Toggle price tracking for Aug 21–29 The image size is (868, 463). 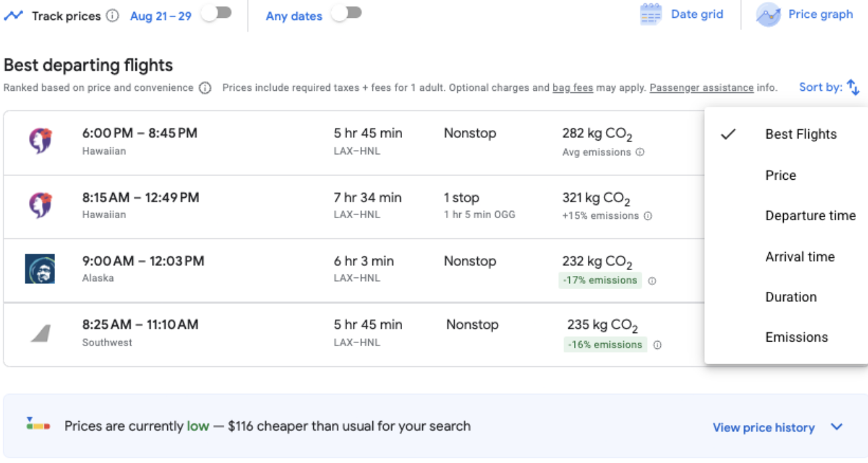pos(216,14)
